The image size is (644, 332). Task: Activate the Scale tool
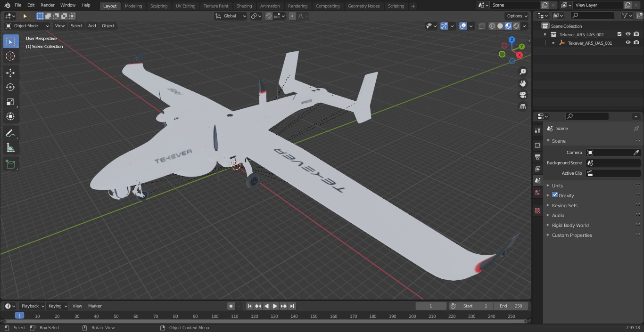(10, 102)
